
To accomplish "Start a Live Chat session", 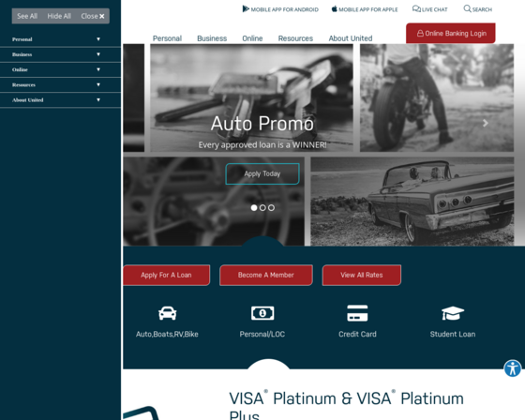I will pyautogui.click(x=430, y=9).
